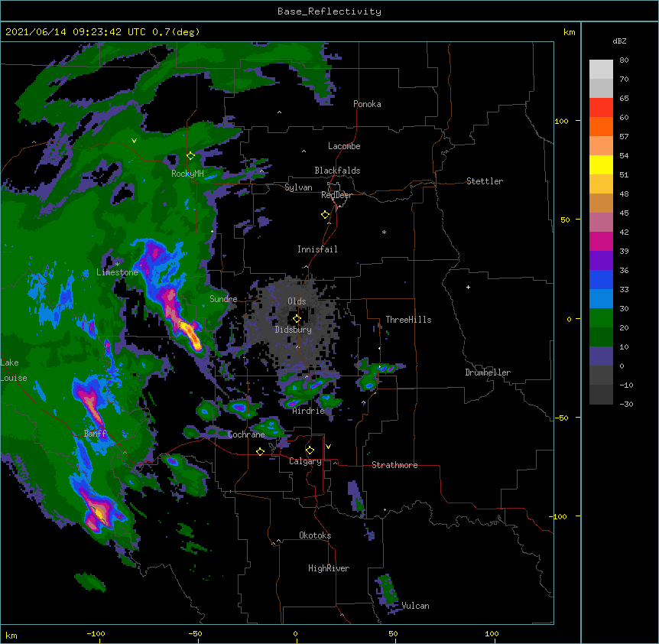Click the Limestone label
Viewport: 659px width, 644px height.
point(117,272)
